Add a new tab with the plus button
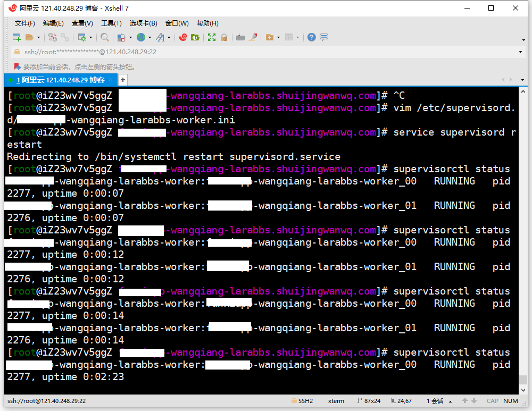The width and height of the screenshot is (532, 411). [x=122, y=80]
